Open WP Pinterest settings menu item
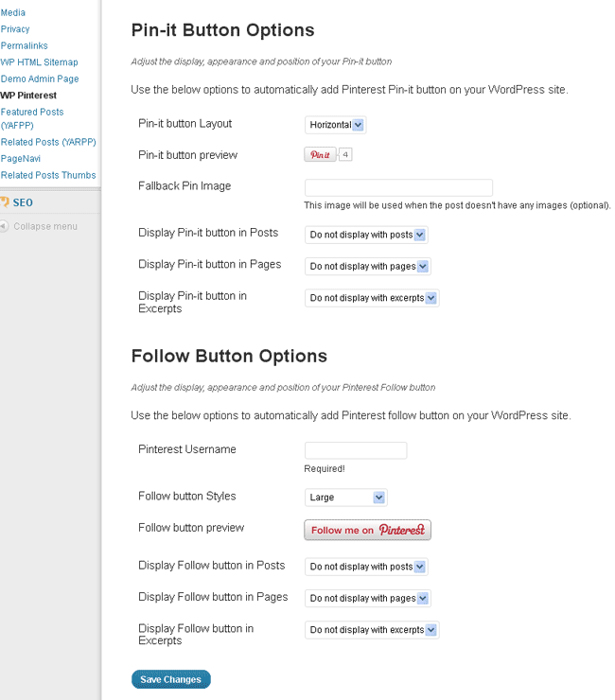Image resolution: width=615 pixels, height=700 pixels. coord(28,96)
